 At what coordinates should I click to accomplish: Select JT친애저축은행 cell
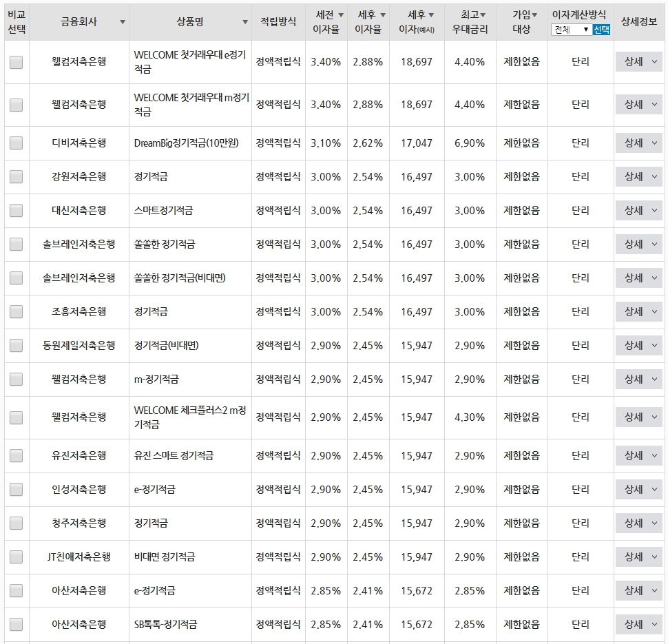point(79,557)
